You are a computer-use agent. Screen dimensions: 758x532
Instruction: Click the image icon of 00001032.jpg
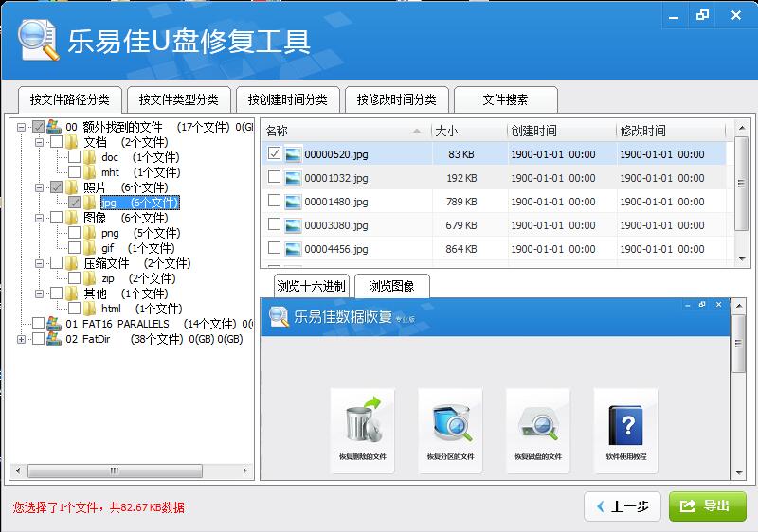pos(293,177)
